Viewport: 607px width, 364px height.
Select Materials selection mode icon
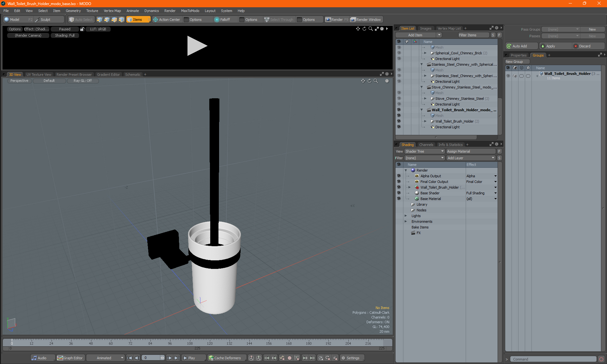pos(121,20)
